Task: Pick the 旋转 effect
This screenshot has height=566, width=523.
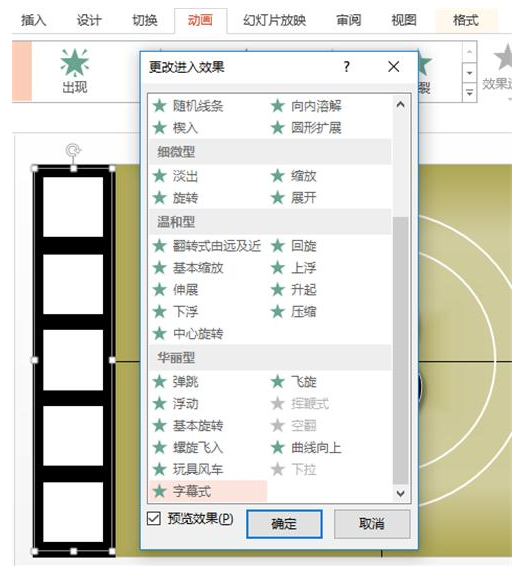Action: click(x=175, y=198)
